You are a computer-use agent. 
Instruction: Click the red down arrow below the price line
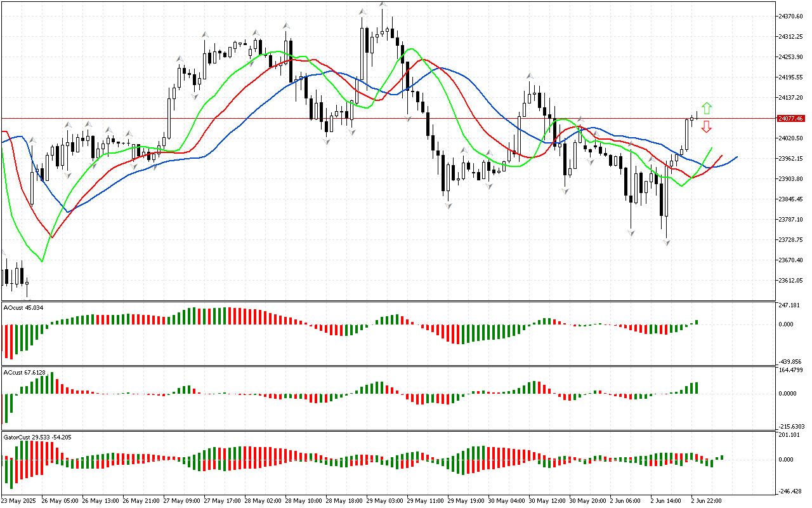pos(706,128)
